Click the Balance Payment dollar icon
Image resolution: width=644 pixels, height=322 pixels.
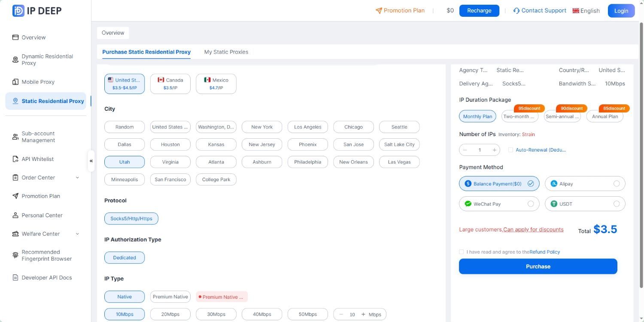pos(468,184)
